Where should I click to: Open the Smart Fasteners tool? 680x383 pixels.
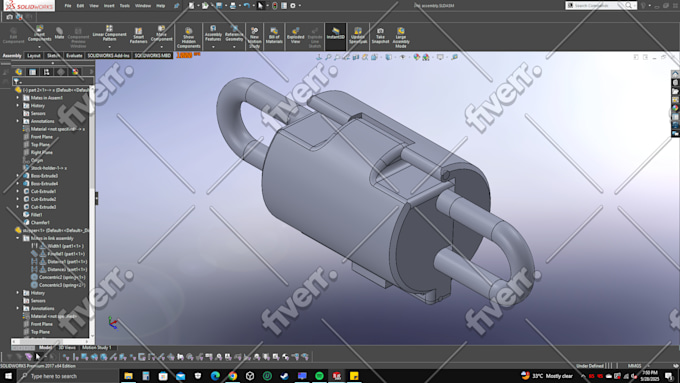click(x=138, y=36)
